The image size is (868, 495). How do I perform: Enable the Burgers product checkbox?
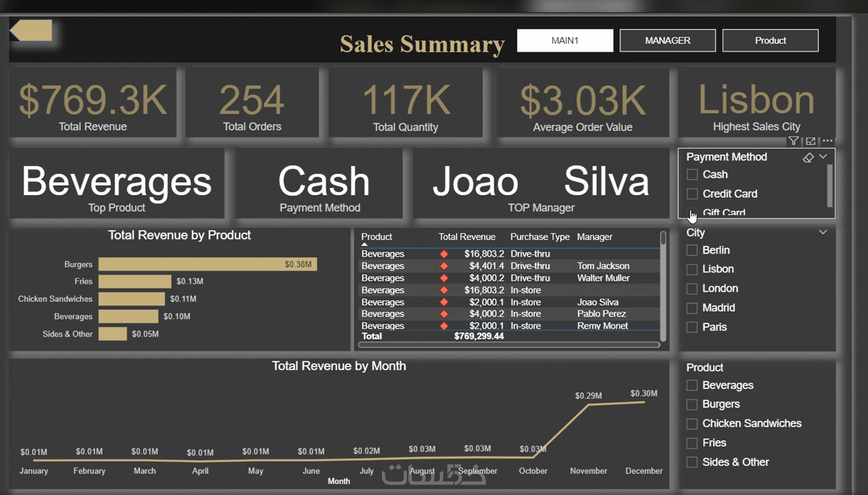pyautogui.click(x=692, y=404)
